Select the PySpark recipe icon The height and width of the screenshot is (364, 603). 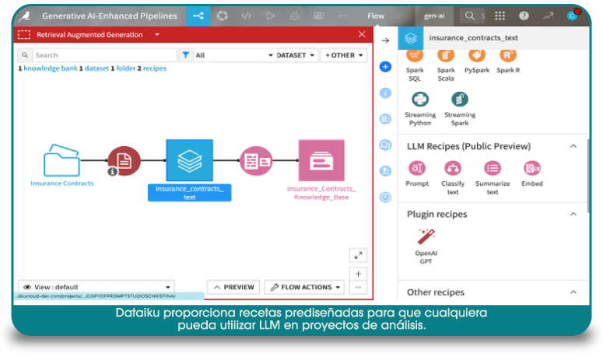click(x=477, y=55)
